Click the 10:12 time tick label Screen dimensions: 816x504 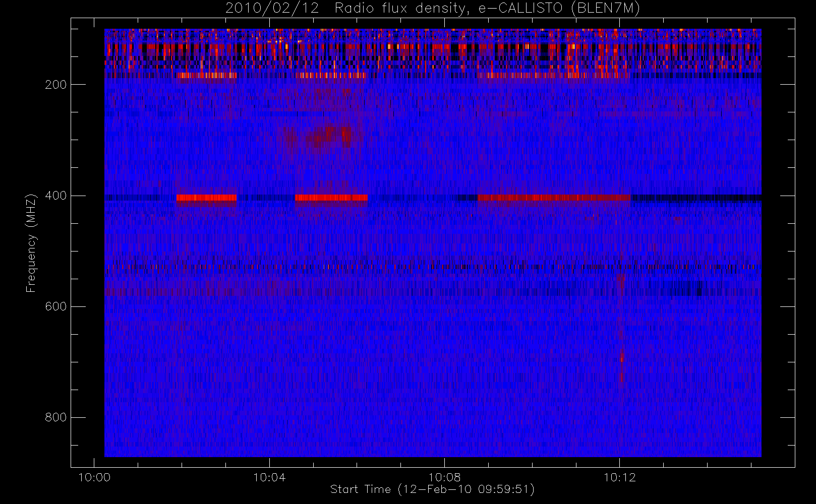[x=620, y=477]
